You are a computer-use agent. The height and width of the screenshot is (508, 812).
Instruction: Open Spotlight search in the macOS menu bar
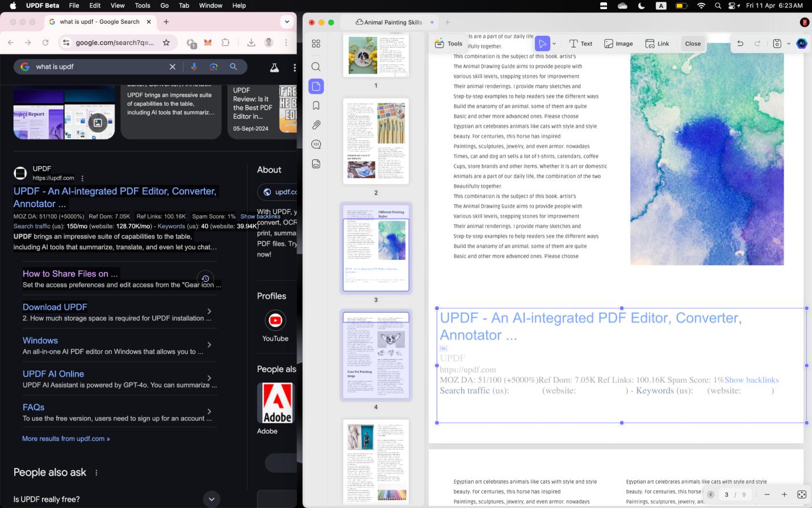click(x=718, y=6)
